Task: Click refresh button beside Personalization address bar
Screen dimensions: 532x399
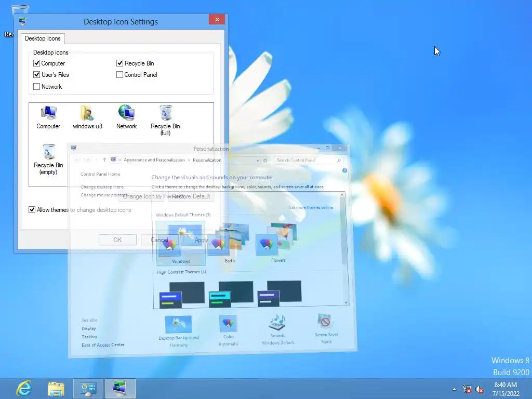Action: tap(265, 160)
